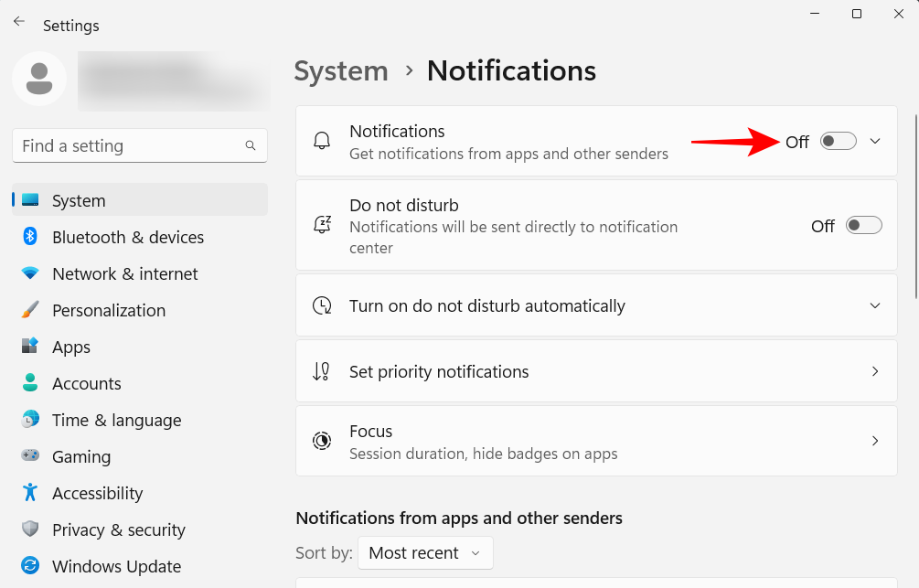This screenshot has height=588, width=919.
Task: Maximize the Settings window
Action: (857, 14)
